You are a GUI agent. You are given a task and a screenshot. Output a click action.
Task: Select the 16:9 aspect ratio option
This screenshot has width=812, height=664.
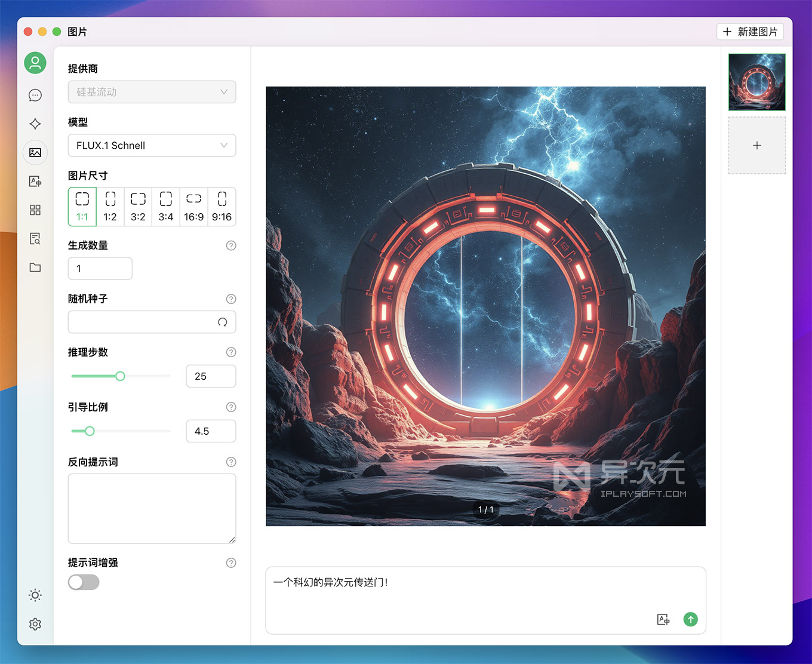pyautogui.click(x=193, y=207)
